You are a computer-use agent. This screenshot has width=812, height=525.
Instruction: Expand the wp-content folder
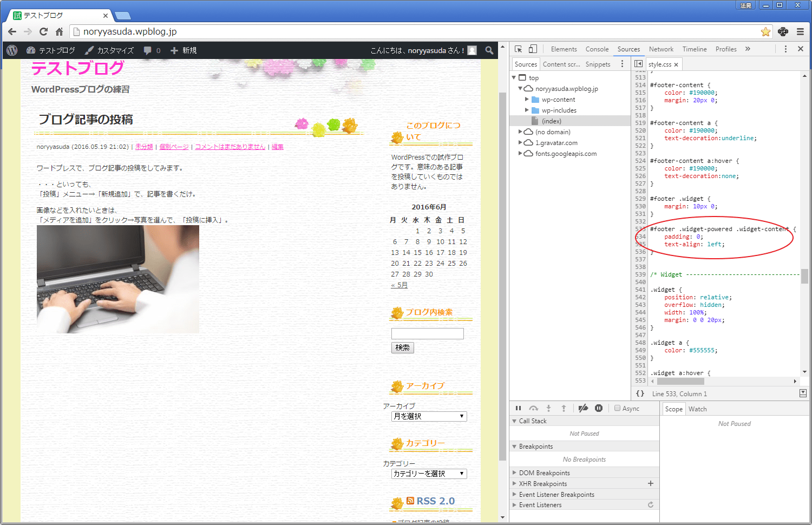[527, 100]
